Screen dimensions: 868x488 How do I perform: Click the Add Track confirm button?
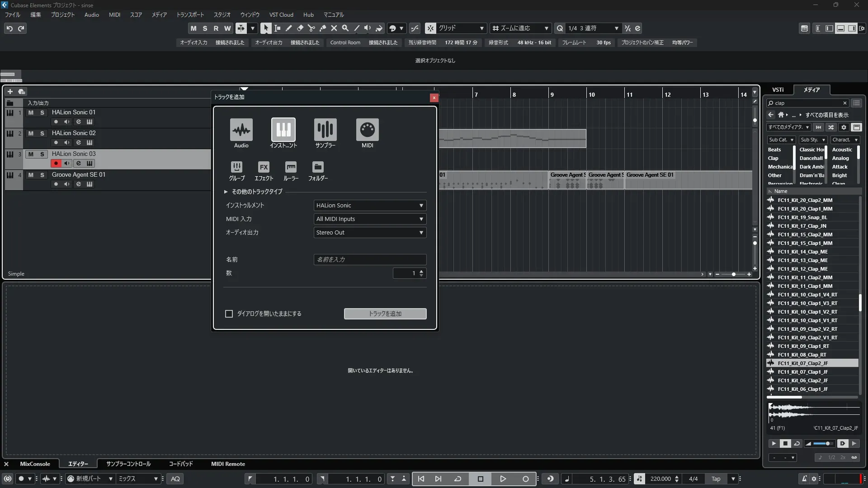point(385,314)
